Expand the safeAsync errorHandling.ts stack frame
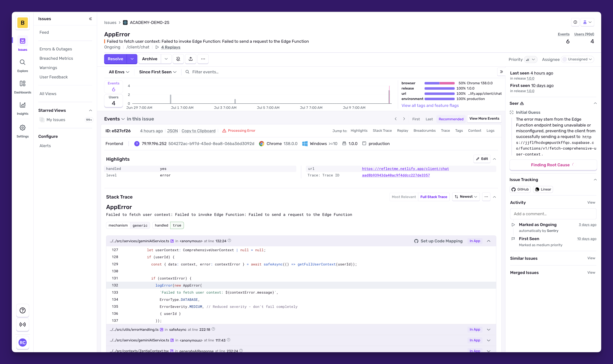 [488, 329]
